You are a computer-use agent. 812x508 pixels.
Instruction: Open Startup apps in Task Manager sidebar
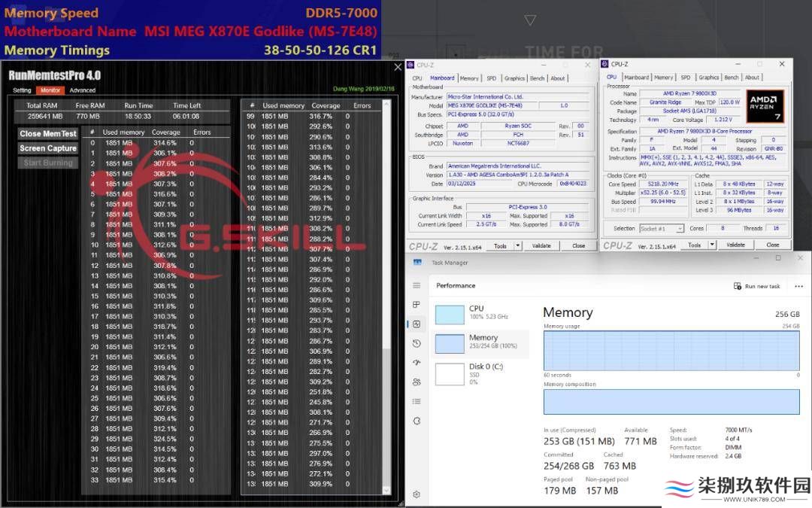pyautogui.click(x=417, y=362)
